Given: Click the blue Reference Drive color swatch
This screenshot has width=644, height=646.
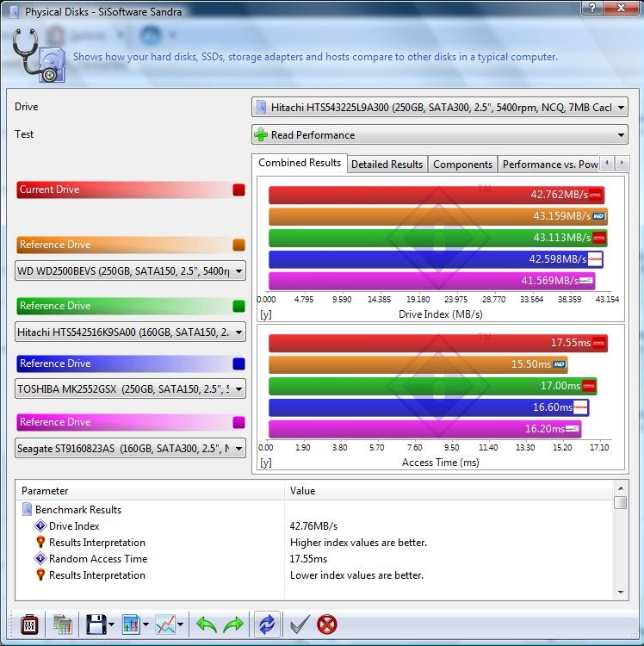Looking at the screenshot, I should 238,363.
